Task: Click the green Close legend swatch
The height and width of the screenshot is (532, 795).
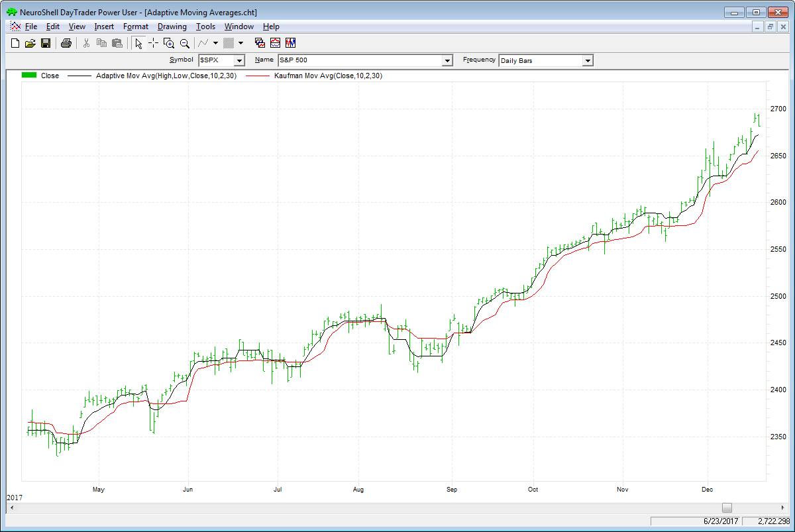Action: click(x=29, y=76)
